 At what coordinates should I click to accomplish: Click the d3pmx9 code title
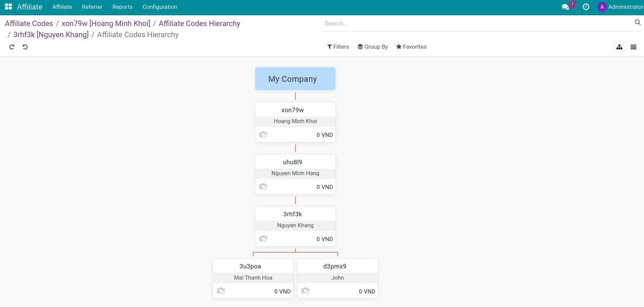[x=335, y=266]
